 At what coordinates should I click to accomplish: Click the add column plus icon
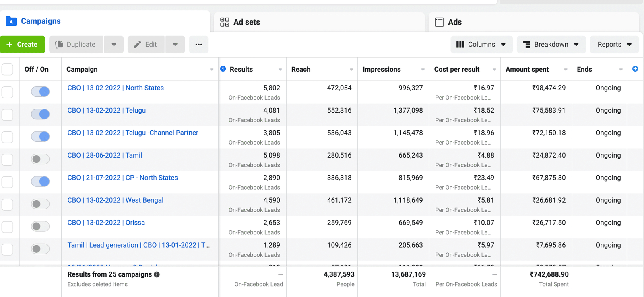[635, 69]
